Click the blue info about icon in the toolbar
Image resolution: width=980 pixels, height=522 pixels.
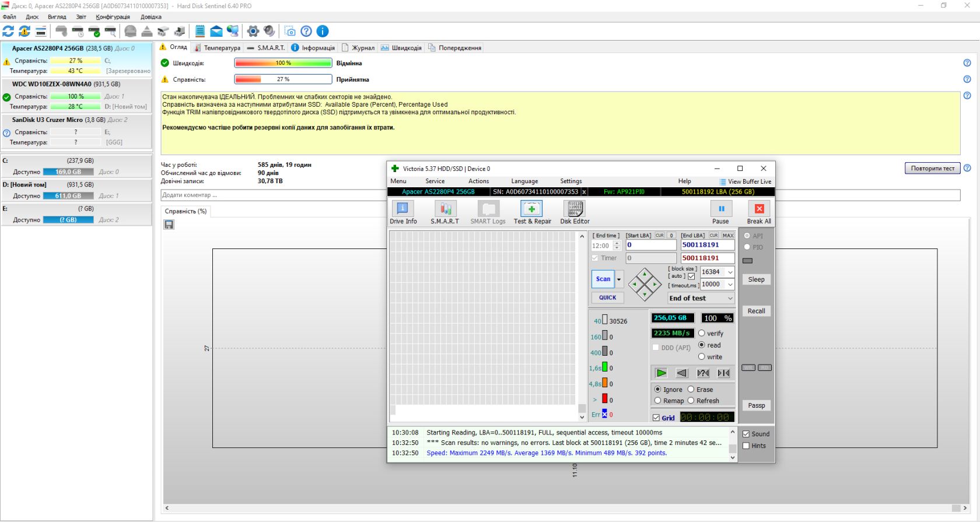point(323,31)
